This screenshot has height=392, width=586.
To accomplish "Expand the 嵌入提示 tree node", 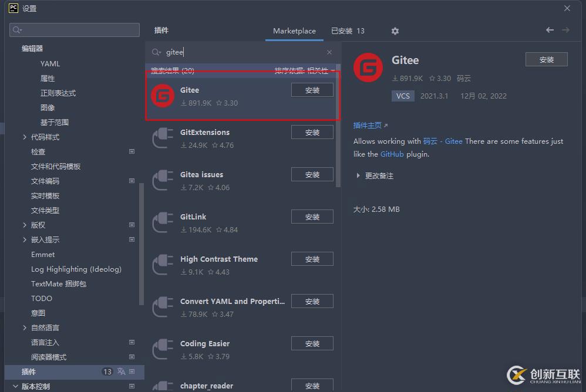I will (x=25, y=239).
